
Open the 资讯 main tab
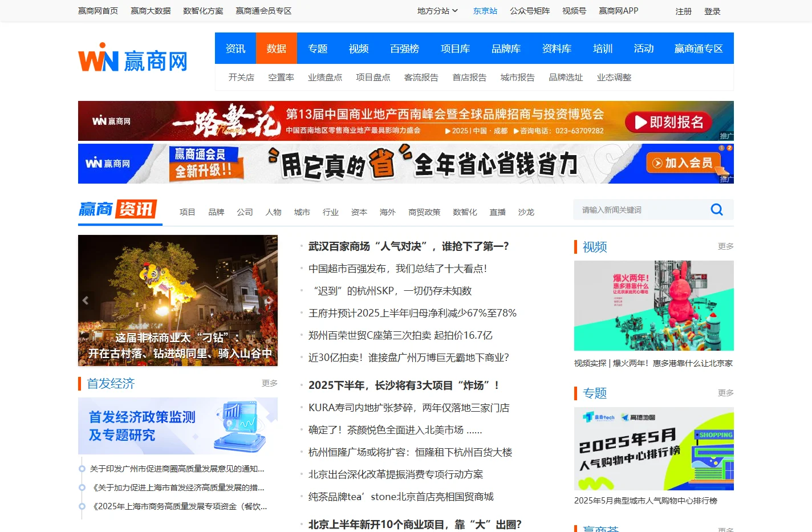tap(236, 48)
